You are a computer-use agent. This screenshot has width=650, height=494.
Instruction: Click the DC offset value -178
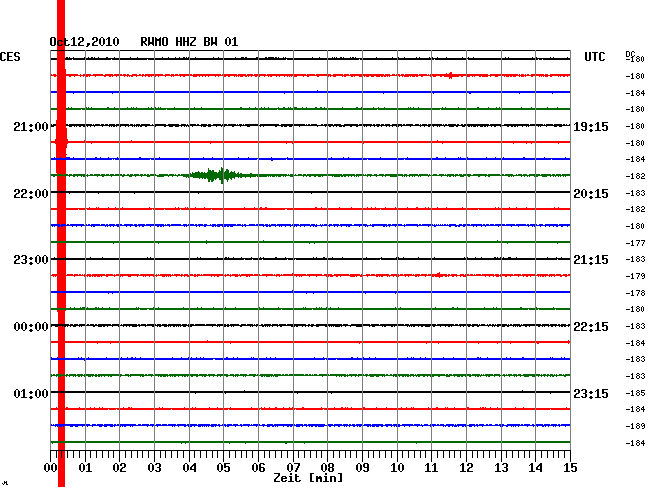tap(635, 293)
